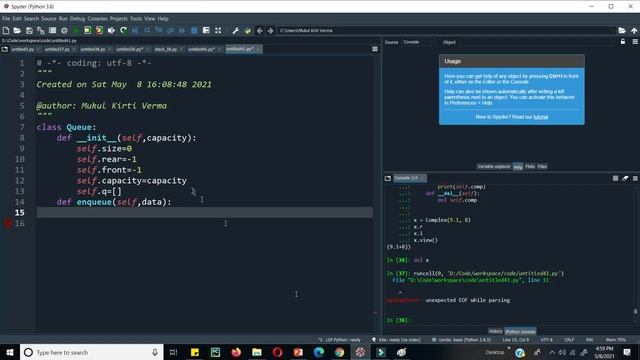Start debugging the file
This screenshot has width=640, height=360.
pyautogui.click(x=135, y=30)
